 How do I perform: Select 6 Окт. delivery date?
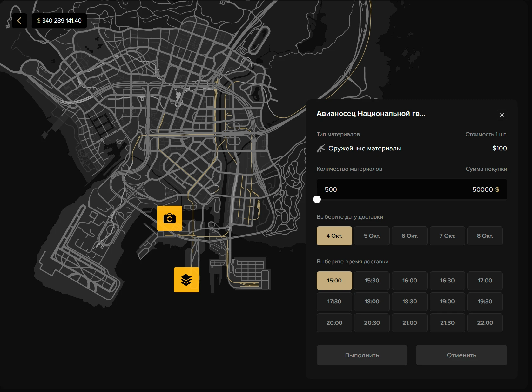click(x=409, y=236)
